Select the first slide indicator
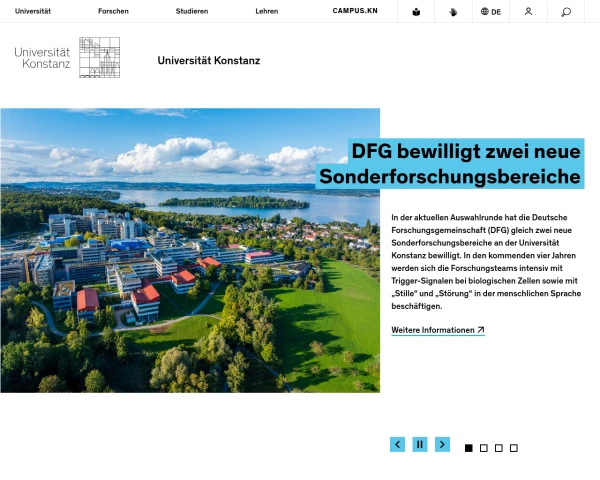The width and height of the screenshot is (600, 480). pos(469,448)
